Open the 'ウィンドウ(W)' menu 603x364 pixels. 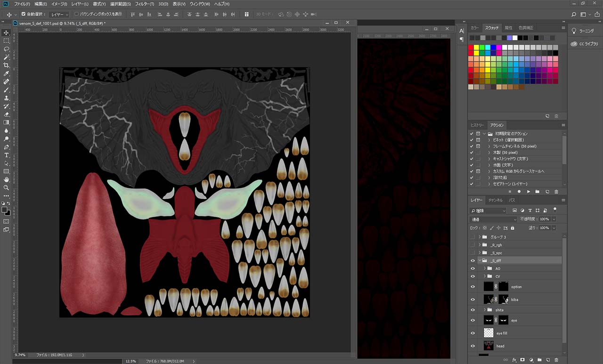tap(199, 4)
